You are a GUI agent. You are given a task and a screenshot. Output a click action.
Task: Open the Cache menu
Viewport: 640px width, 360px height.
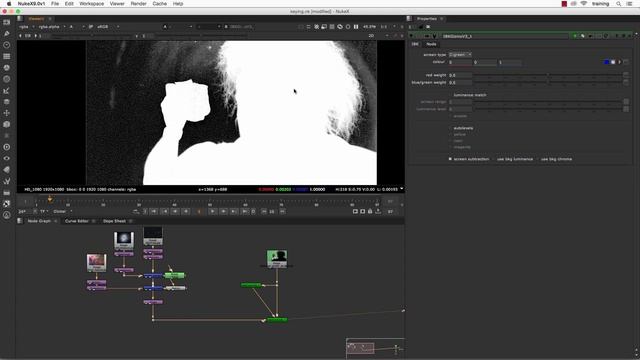160,4
